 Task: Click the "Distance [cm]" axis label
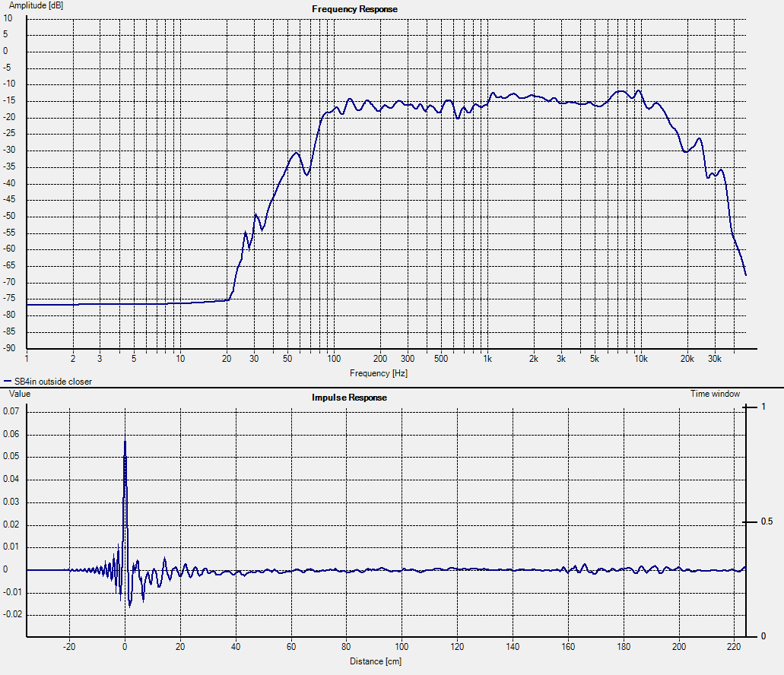[376, 661]
